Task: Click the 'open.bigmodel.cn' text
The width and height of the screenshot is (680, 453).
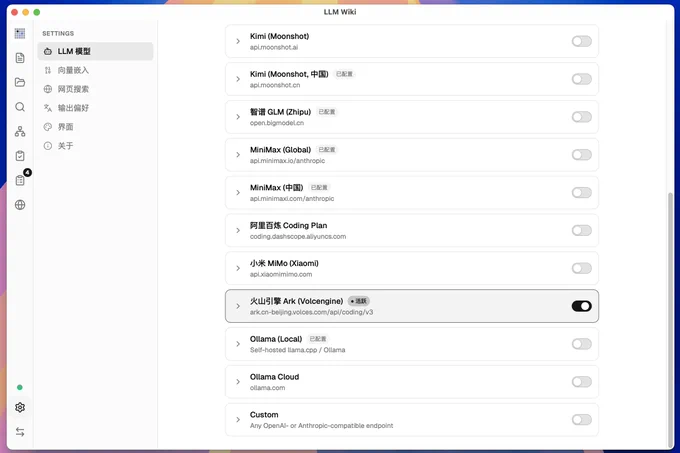Action: [x=277, y=123]
